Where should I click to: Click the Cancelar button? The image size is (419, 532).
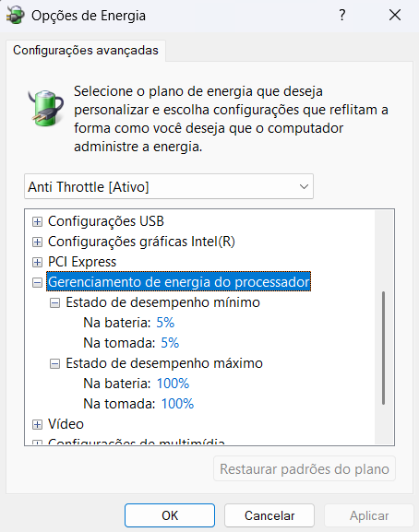click(269, 515)
